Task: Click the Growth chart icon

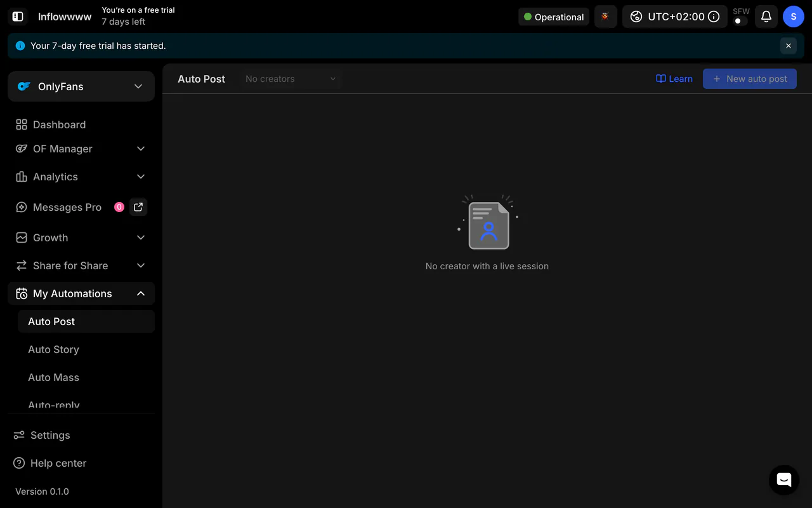Action: 22,237
